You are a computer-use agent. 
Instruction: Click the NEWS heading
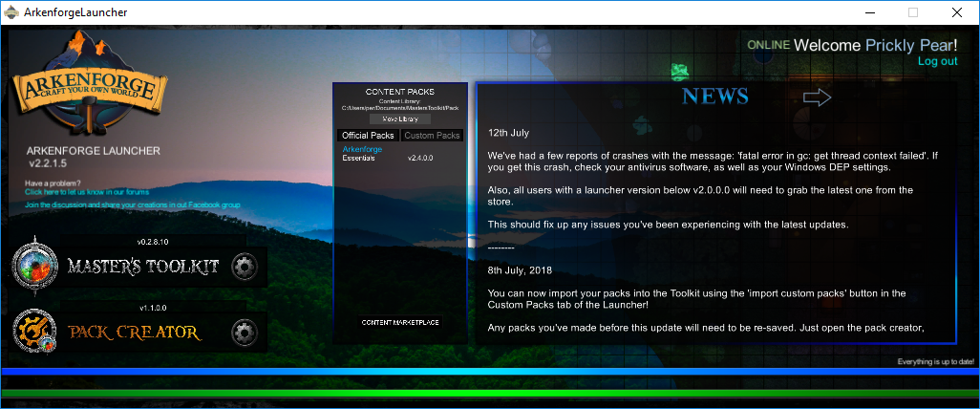(x=715, y=97)
